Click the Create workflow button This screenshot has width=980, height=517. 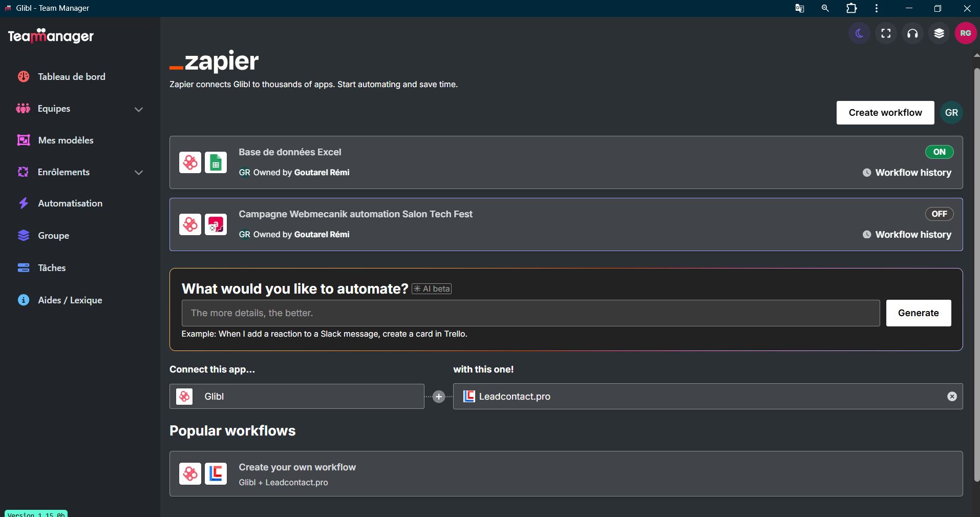[885, 113]
